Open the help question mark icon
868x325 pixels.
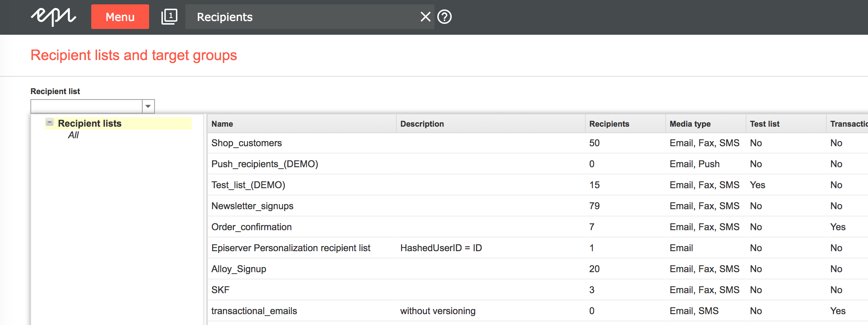[x=444, y=17]
